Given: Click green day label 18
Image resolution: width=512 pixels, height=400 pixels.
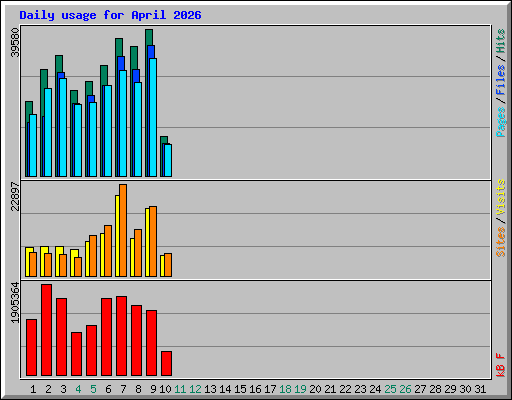Looking at the screenshot, I should click(x=285, y=389).
